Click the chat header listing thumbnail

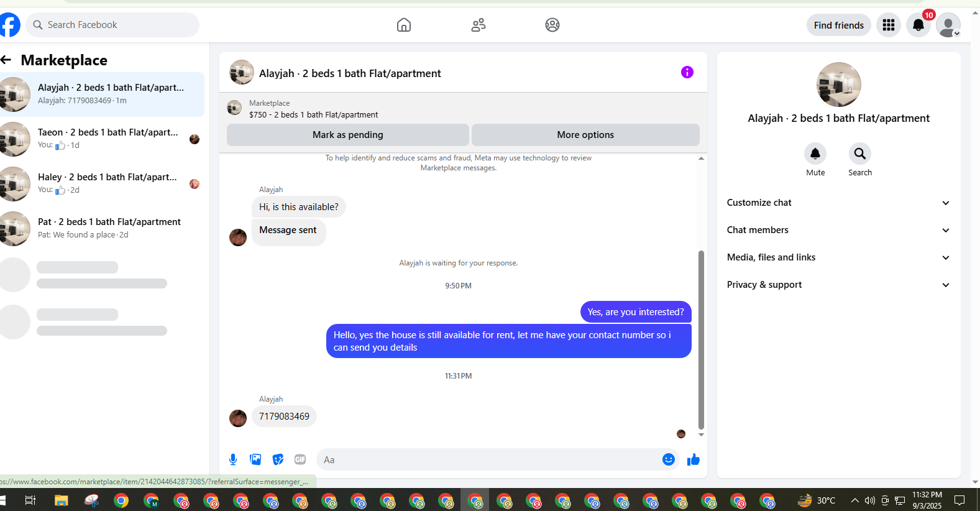click(x=242, y=72)
